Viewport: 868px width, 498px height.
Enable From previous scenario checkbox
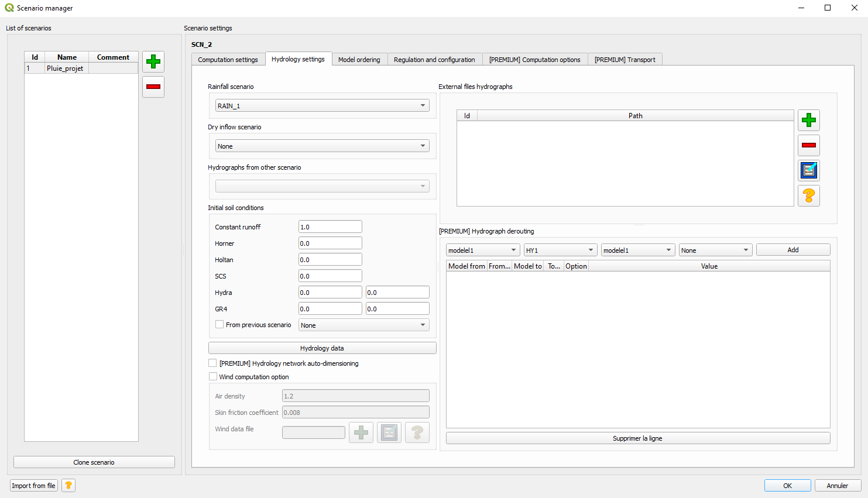[219, 324]
